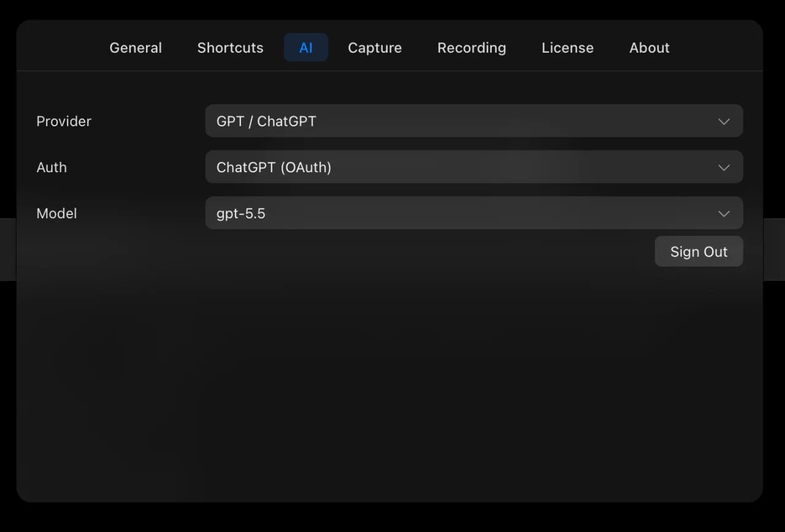Show the Recording tab
Viewport: 785px width, 532px height.
click(x=472, y=48)
